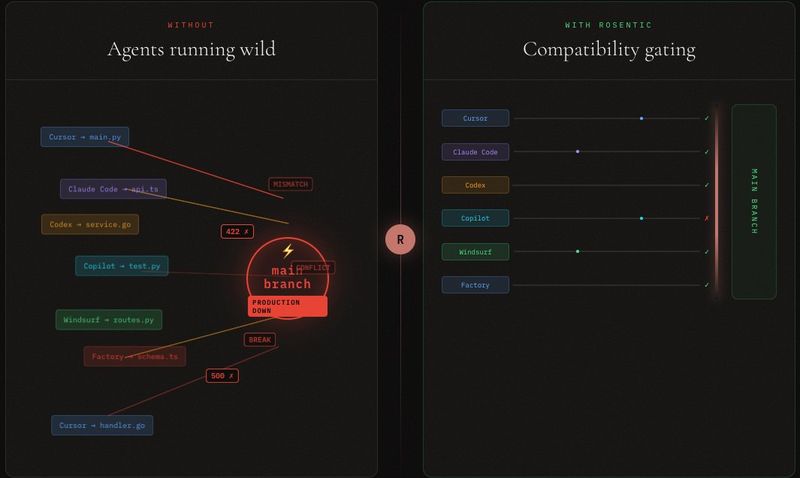Select the Copilot agent chip in gating panel
Viewport: 800px width, 478px height.
click(x=475, y=218)
